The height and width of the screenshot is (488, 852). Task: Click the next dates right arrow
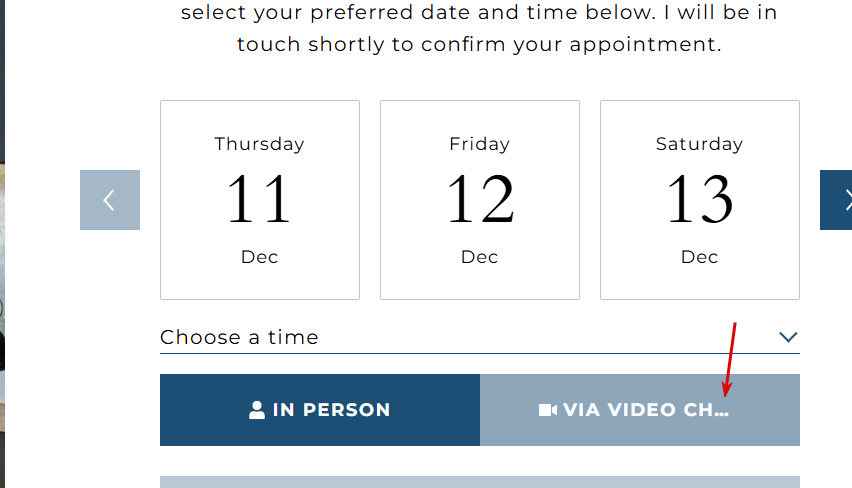pyautogui.click(x=837, y=200)
